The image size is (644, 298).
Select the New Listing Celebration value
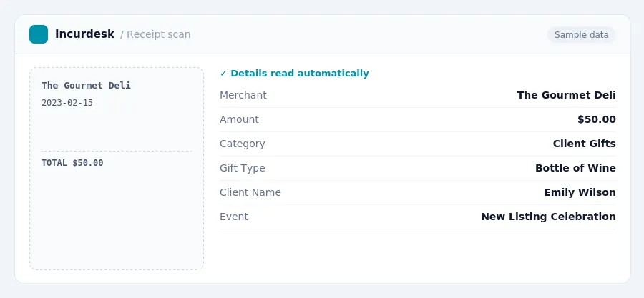point(548,217)
